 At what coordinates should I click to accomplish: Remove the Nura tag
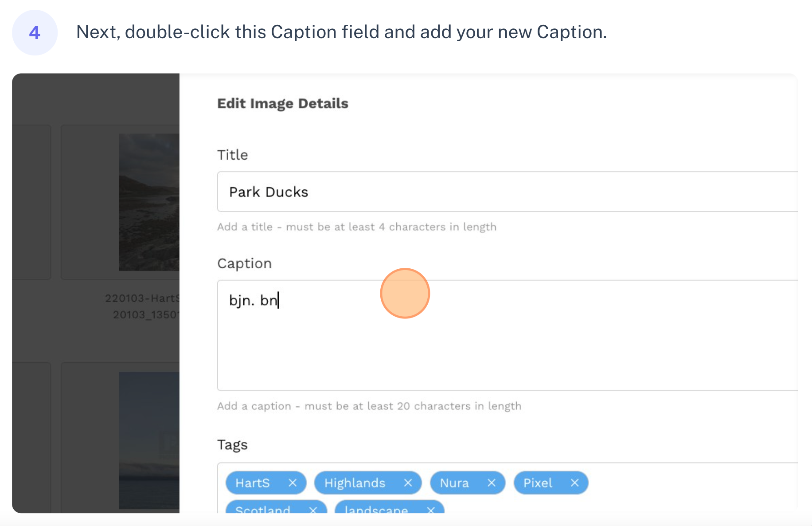pyautogui.click(x=491, y=483)
